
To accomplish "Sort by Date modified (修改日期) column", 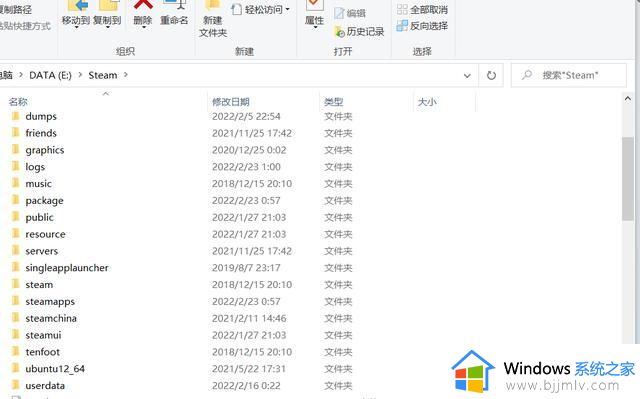I will point(231,102).
